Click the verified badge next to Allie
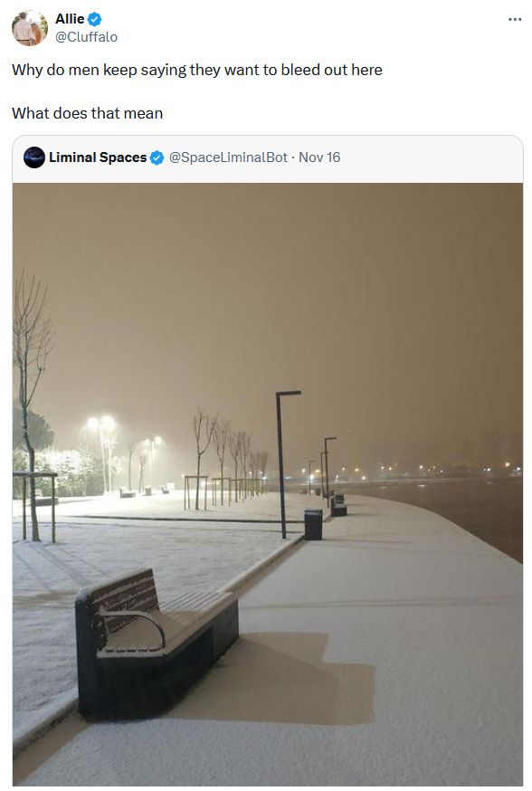This screenshot has width=532, height=791. 95,19
